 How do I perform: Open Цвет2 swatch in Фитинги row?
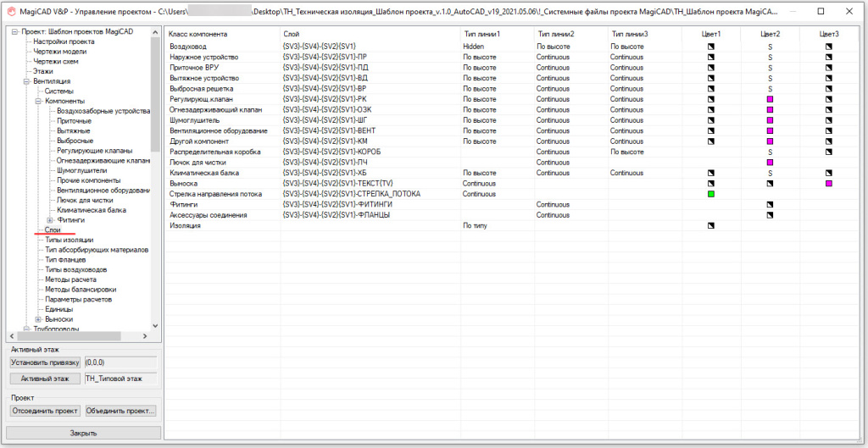771,204
